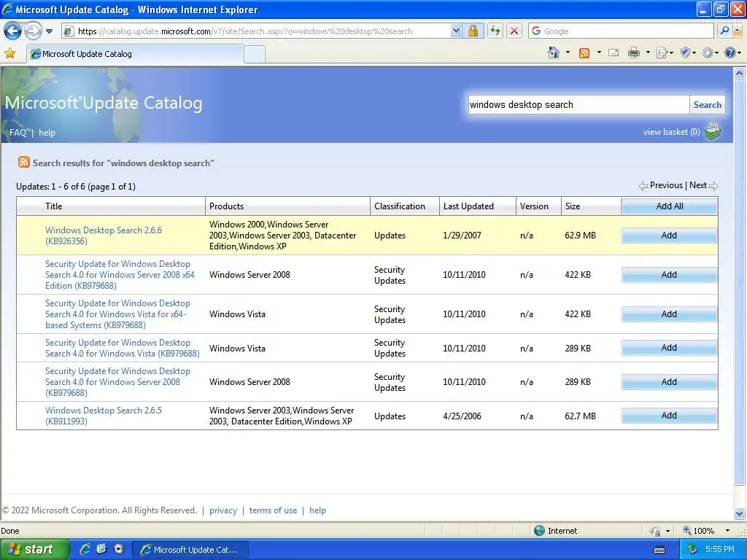Open the recent pages dropdown beside Forward
Viewport: 747px width, 560px height.
coord(49,31)
